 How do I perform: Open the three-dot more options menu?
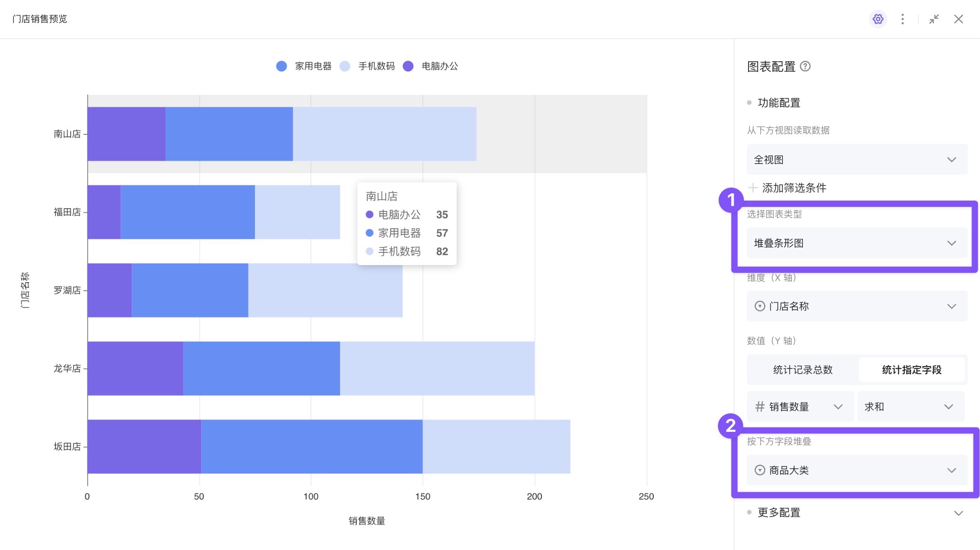pyautogui.click(x=902, y=19)
